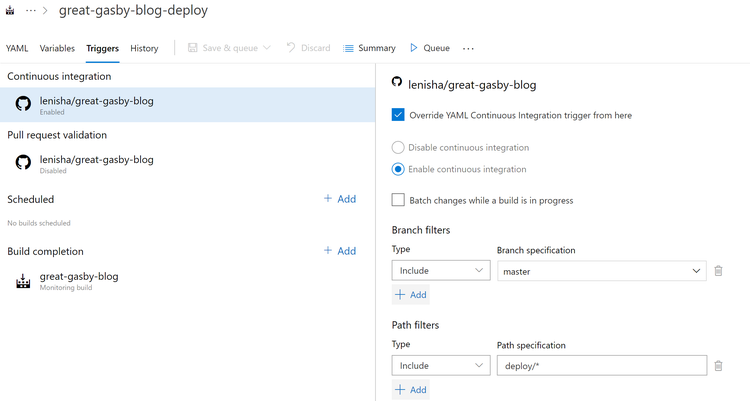Viewport: 750px width, 401px height.
Task: Click the great-gasby-blog-deploy pipeline title
Action: point(133,11)
